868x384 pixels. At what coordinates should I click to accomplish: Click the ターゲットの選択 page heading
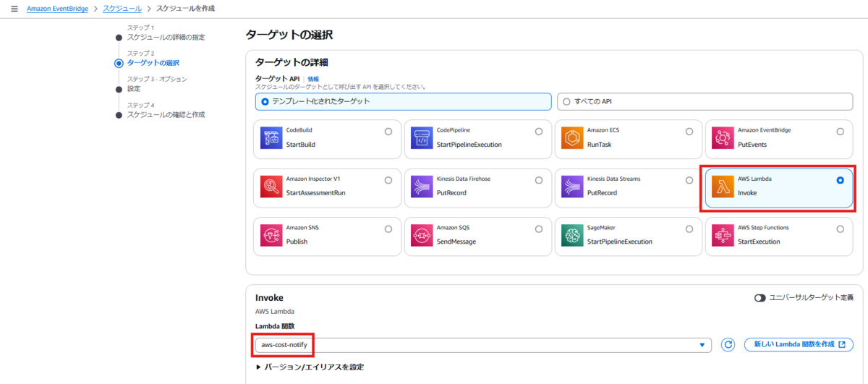pyautogui.click(x=289, y=35)
